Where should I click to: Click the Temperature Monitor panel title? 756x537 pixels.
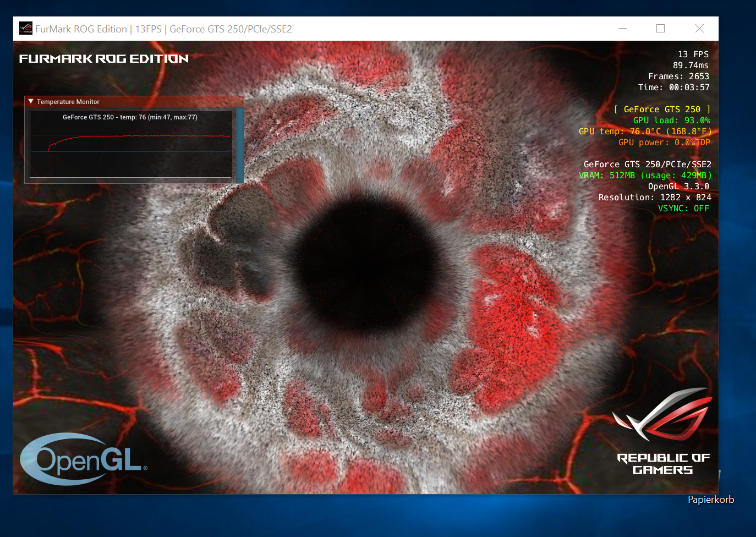point(68,102)
